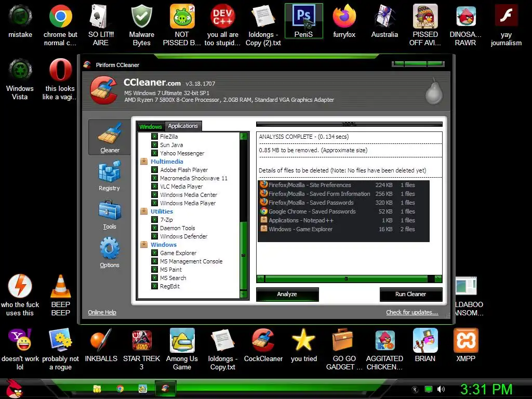Select the 'SO LIT!!! AIRE' solitaire icon
The height and width of the screenshot is (399, 532).
tap(101, 25)
